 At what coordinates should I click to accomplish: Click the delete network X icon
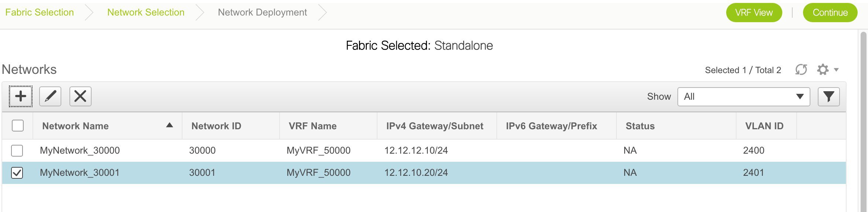coord(80,96)
